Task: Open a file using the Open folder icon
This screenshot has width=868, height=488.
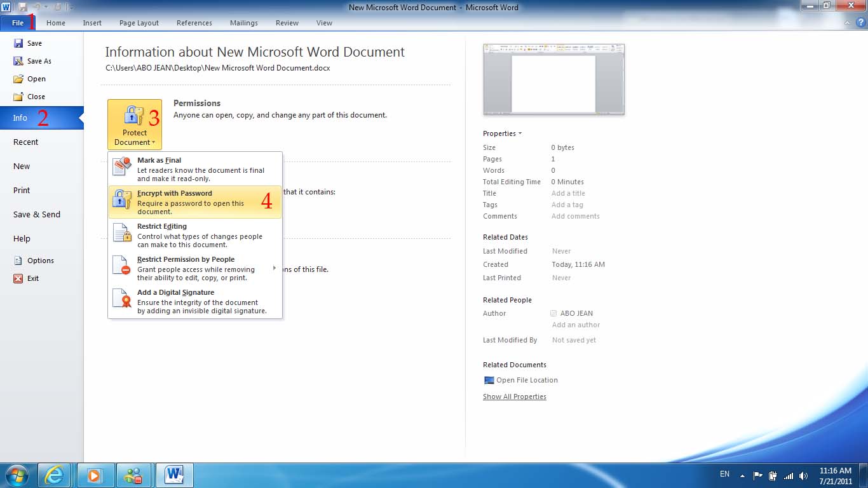Action: coord(18,79)
